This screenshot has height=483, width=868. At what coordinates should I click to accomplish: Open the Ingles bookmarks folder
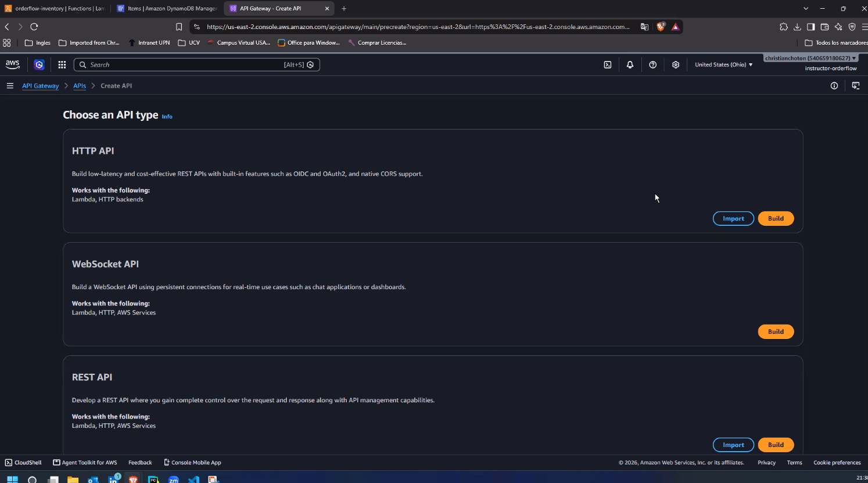pyautogui.click(x=38, y=43)
